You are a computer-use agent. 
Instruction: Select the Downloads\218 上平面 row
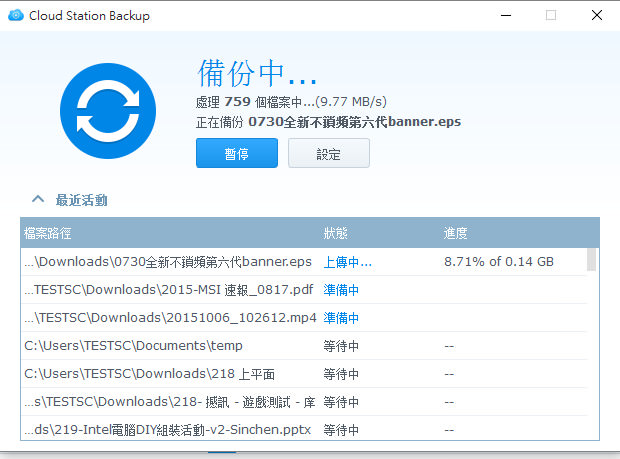coord(304,374)
